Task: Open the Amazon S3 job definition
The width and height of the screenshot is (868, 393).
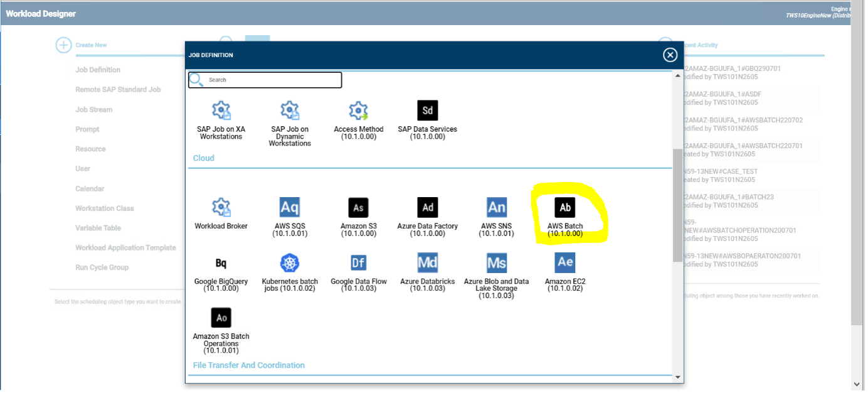Action: (359, 208)
